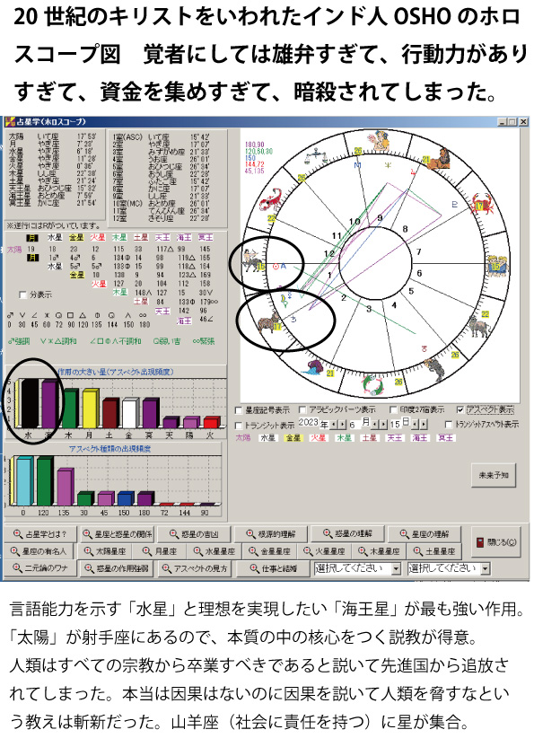Enable the 印度27宿表示 checkbox
The image size is (534, 756).
393,410
